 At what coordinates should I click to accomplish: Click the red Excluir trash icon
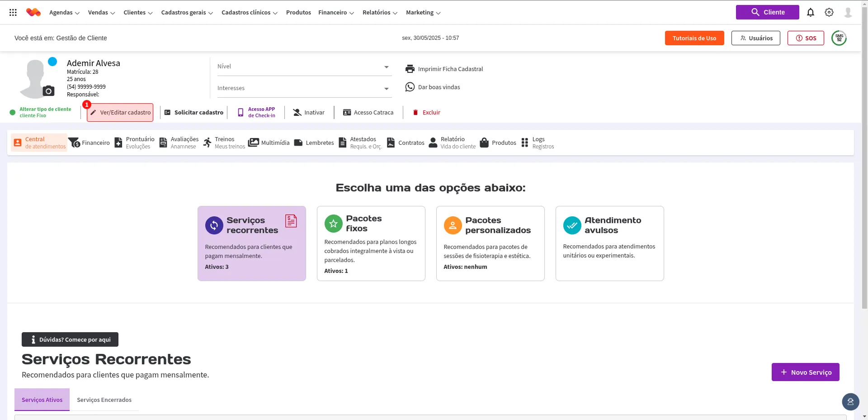click(x=415, y=113)
